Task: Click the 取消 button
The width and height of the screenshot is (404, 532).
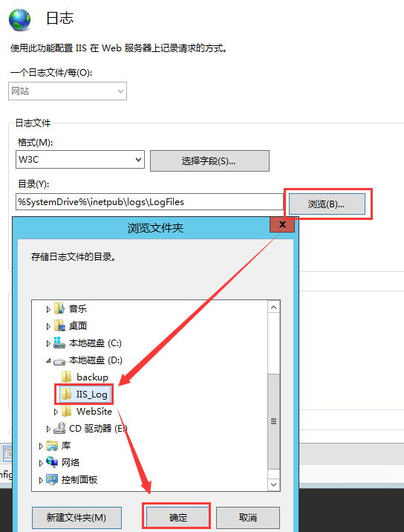Action: 248,518
